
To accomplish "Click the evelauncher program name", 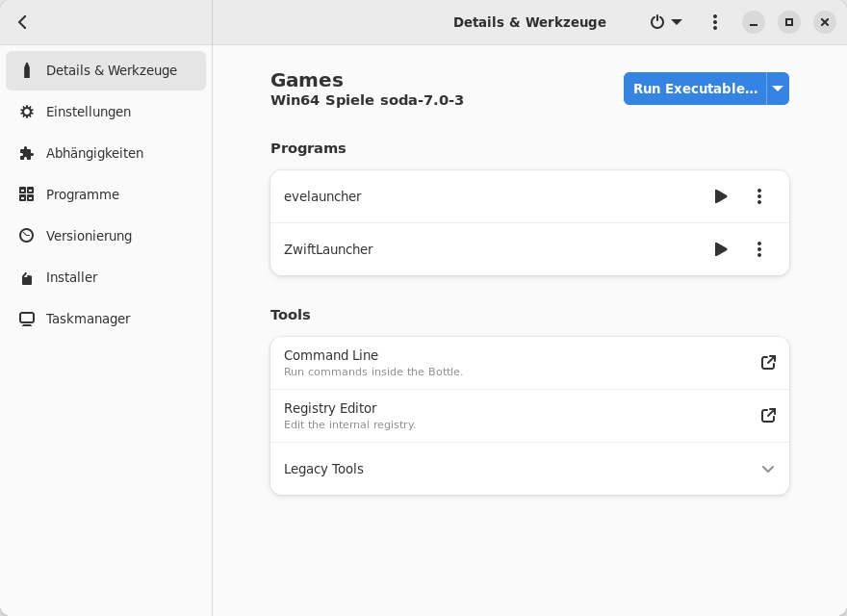I will (322, 196).
